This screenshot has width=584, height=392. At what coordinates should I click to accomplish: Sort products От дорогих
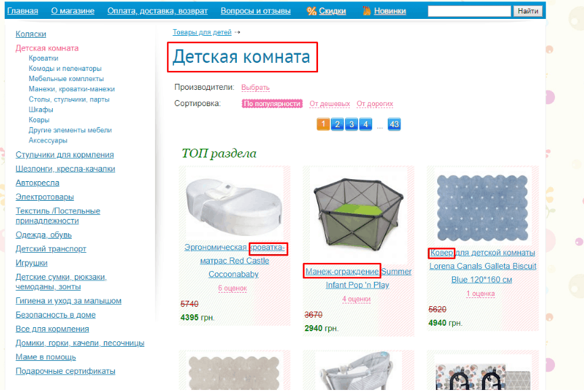coord(375,104)
